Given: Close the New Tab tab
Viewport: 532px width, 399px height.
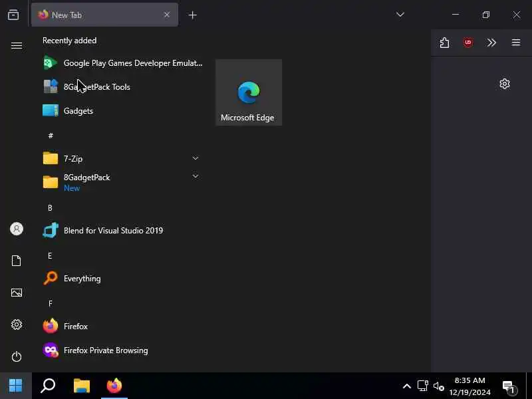Looking at the screenshot, I should (x=167, y=15).
